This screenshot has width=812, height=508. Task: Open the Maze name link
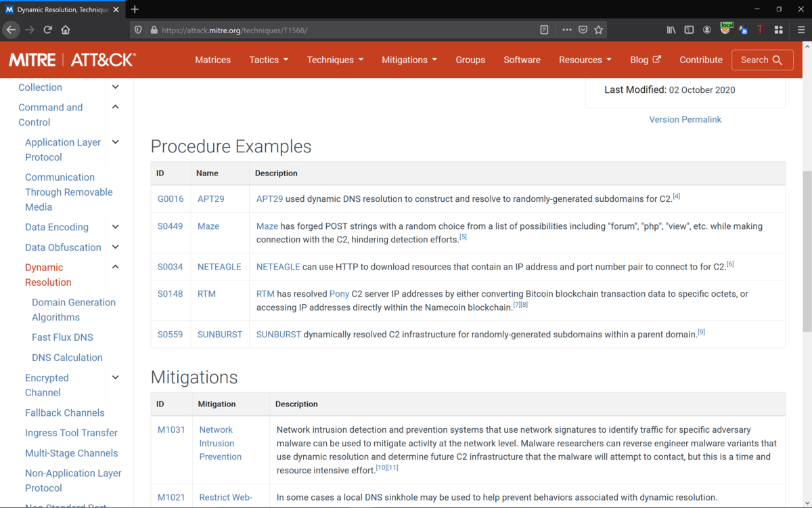pos(208,226)
